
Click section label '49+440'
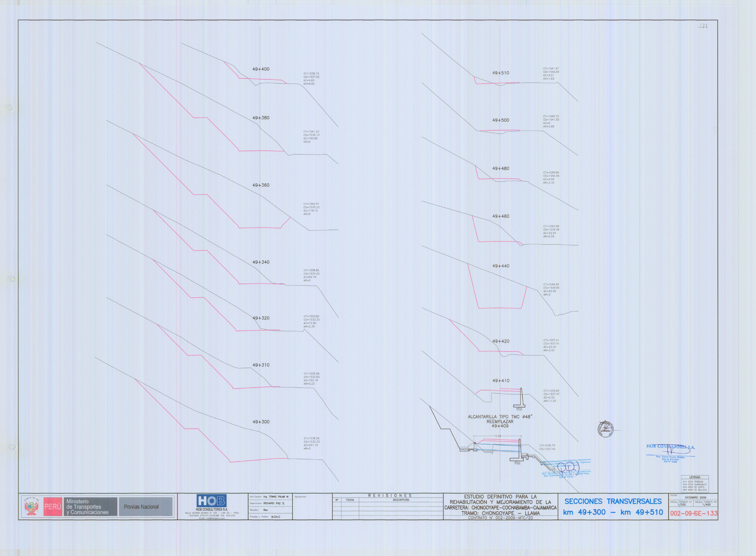(x=501, y=266)
